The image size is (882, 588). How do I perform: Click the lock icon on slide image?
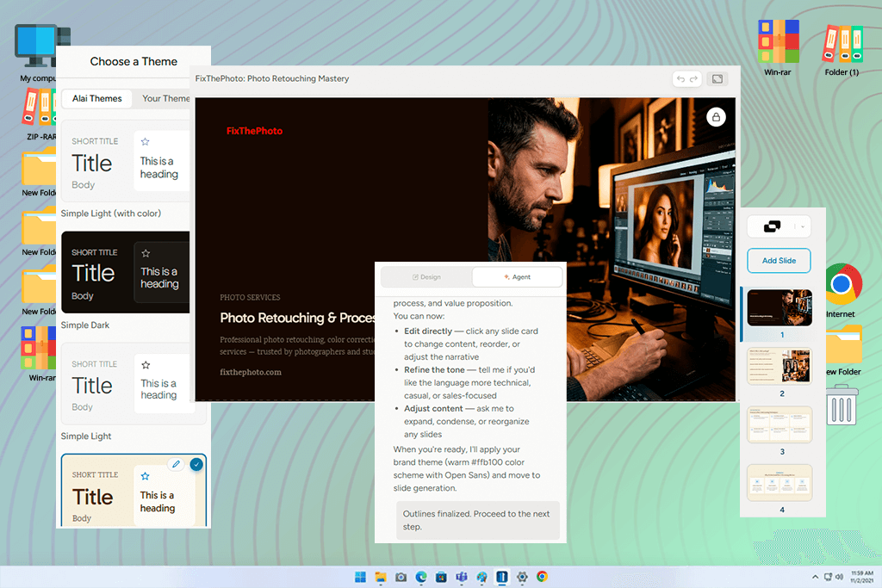[x=716, y=117]
